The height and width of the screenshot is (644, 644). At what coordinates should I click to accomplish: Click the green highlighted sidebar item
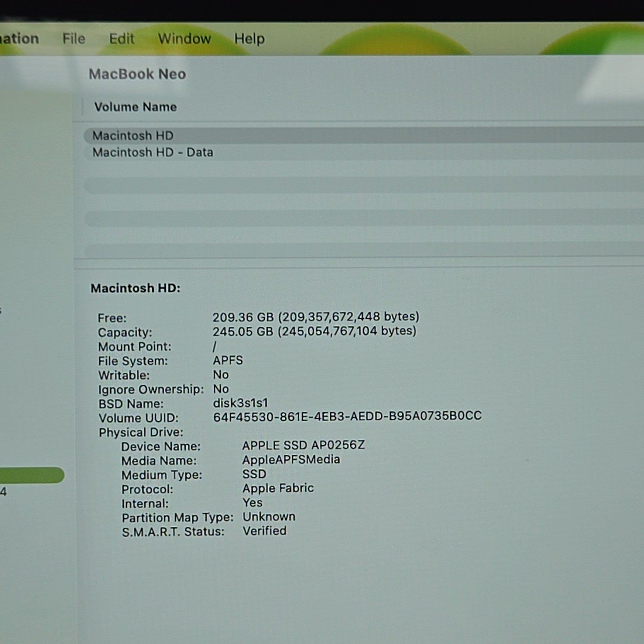pyautogui.click(x=32, y=475)
